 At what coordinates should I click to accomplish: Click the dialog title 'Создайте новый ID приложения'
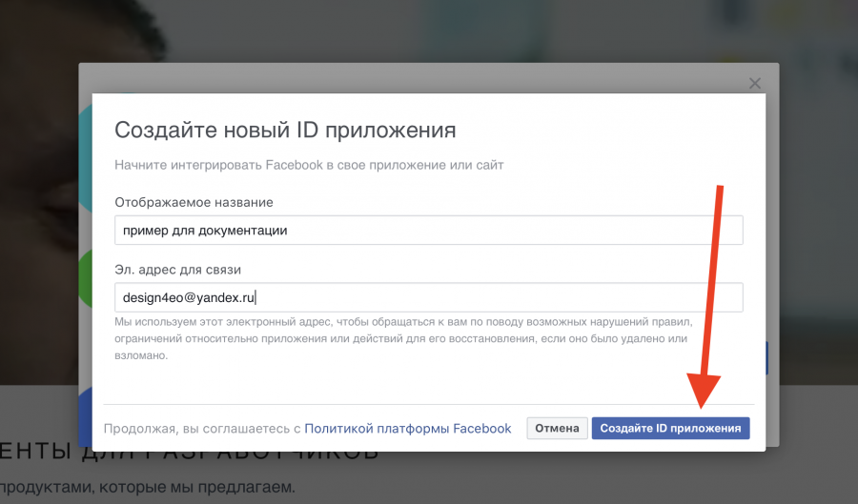pyautogui.click(x=285, y=131)
